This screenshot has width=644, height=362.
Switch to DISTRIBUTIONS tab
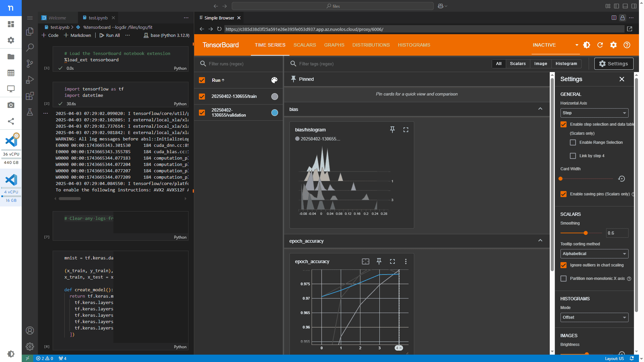(371, 45)
